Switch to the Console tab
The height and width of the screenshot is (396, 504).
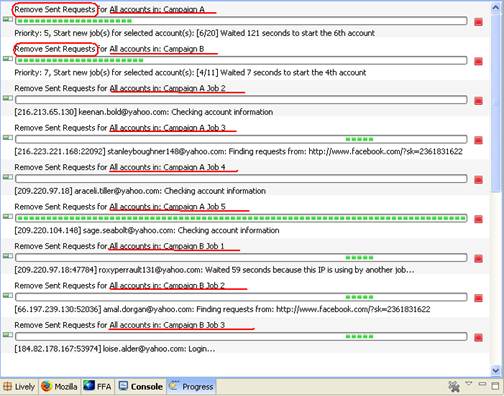point(141,386)
